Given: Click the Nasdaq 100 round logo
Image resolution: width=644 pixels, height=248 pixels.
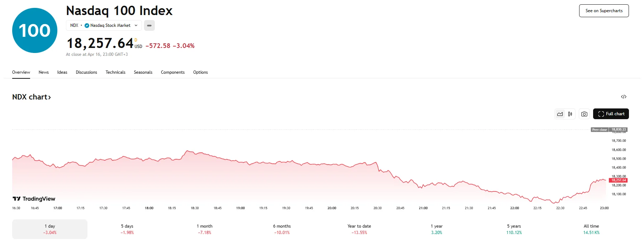Looking at the screenshot, I should pos(35,30).
